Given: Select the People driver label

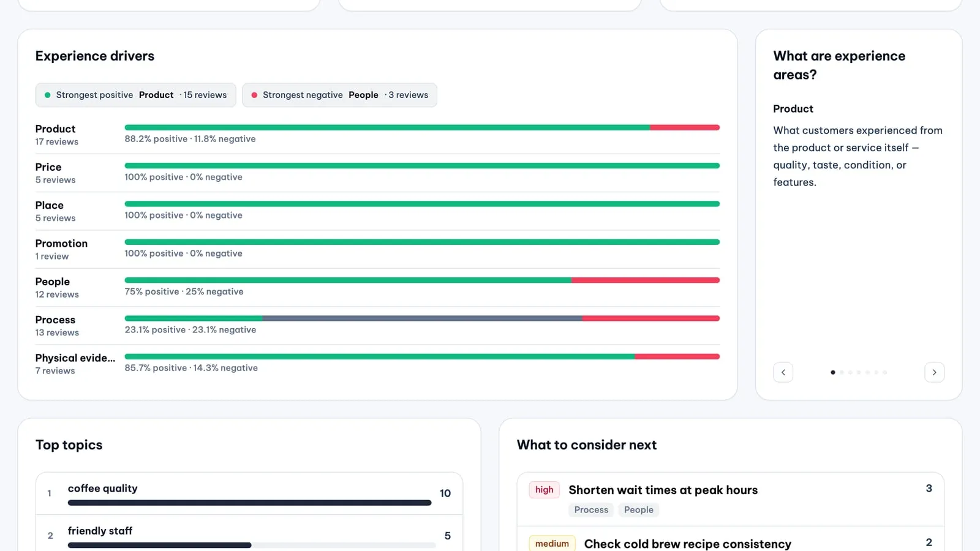Looking at the screenshot, I should pos(53,282).
